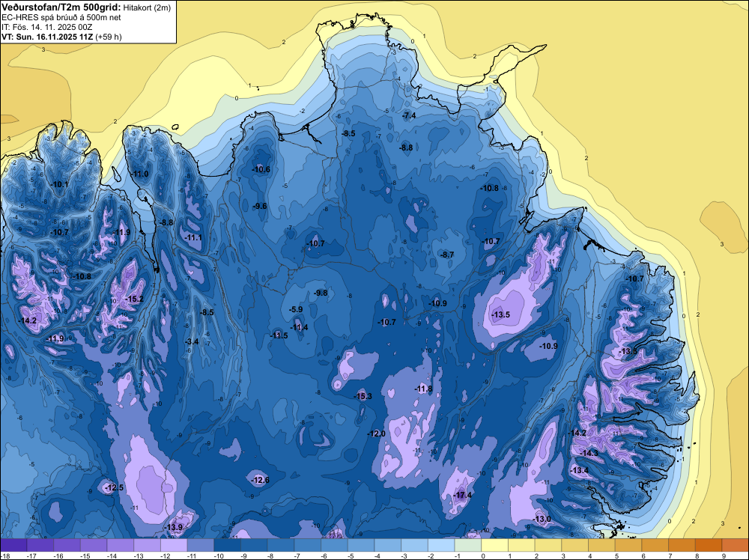Click the -10.6 temperature label
Viewport: 749px width, 560px height.
tap(261, 169)
